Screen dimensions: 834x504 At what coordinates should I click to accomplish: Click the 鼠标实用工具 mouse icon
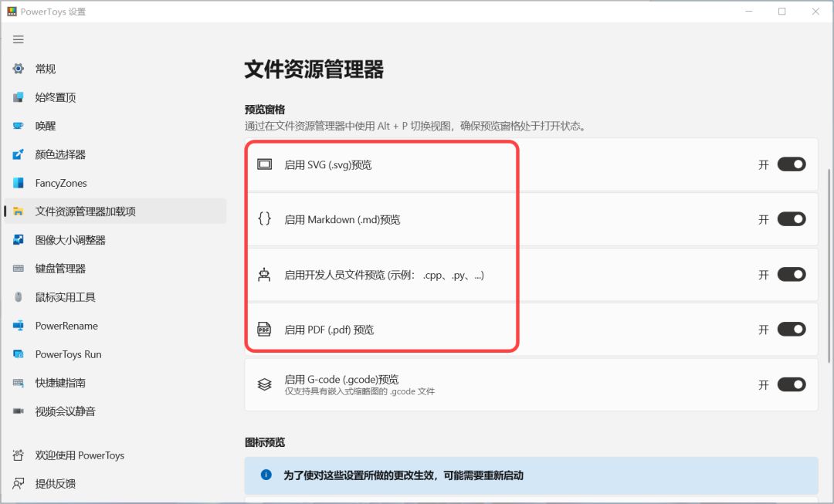click(x=19, y=297)
